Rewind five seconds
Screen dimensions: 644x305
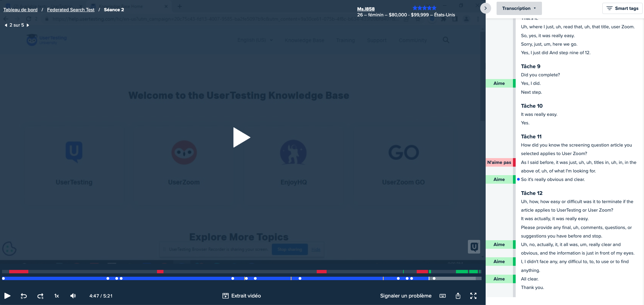pos(24,296)
